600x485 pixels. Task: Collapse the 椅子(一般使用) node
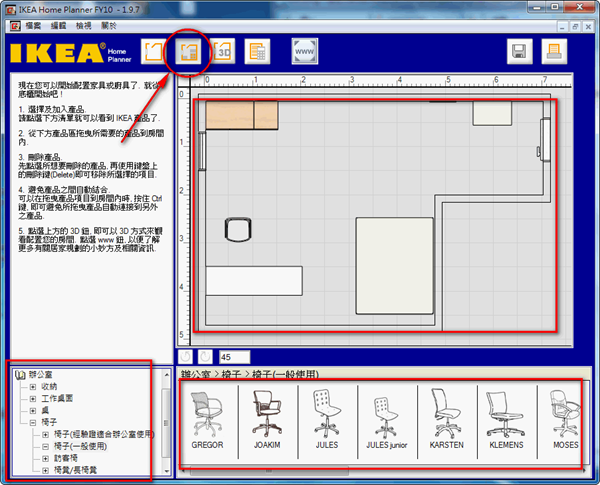tap(46, 446)
